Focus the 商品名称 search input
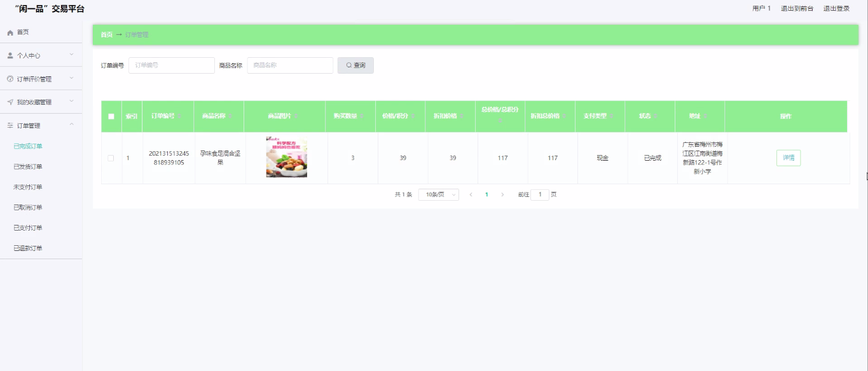Viewport: 868px width, 371px height. point(290,65)
